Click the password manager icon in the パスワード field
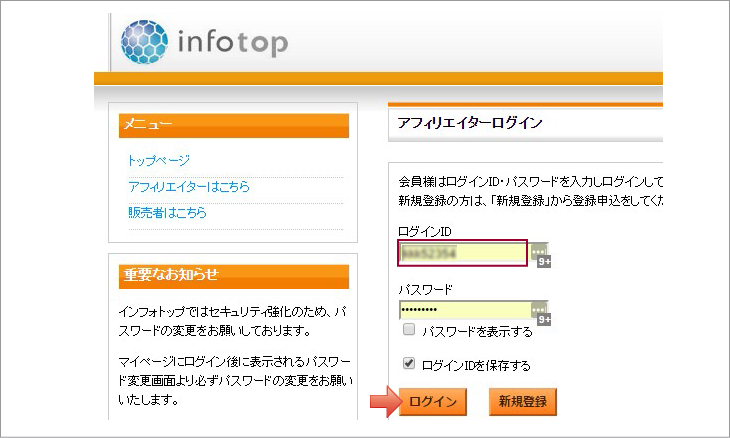730x438 pixels. (539, 309)
